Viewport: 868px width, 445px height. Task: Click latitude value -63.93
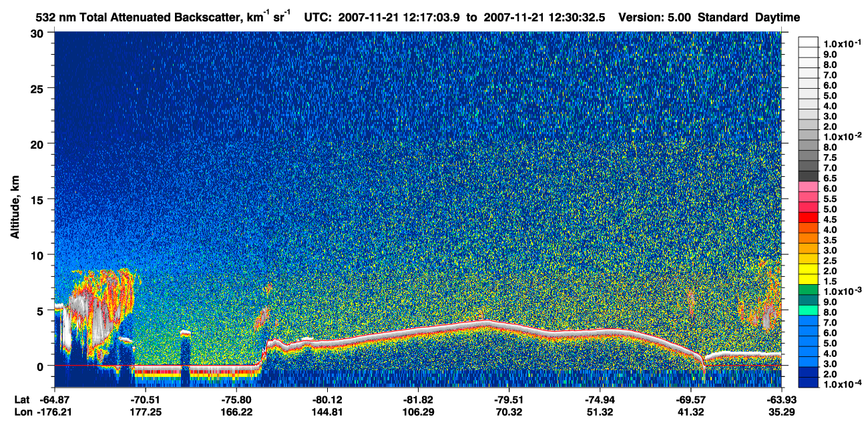780,400
